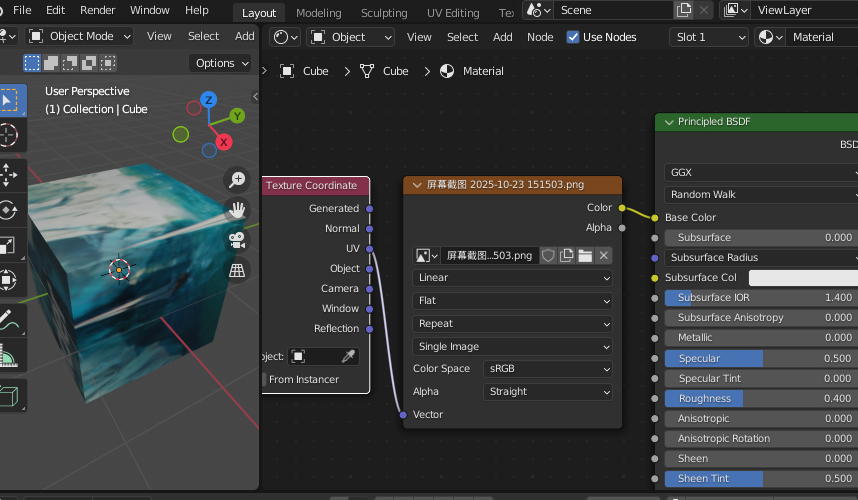Switch the perspective/orthographic grid icon
The width and height of the screenshot is (858, 500).
point(237,270)
